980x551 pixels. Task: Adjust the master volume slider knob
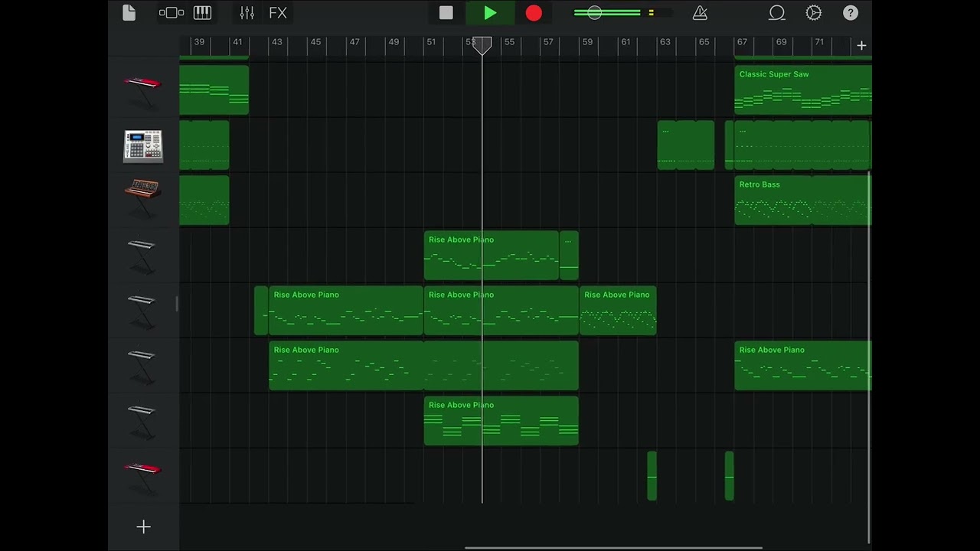point(594,13)
